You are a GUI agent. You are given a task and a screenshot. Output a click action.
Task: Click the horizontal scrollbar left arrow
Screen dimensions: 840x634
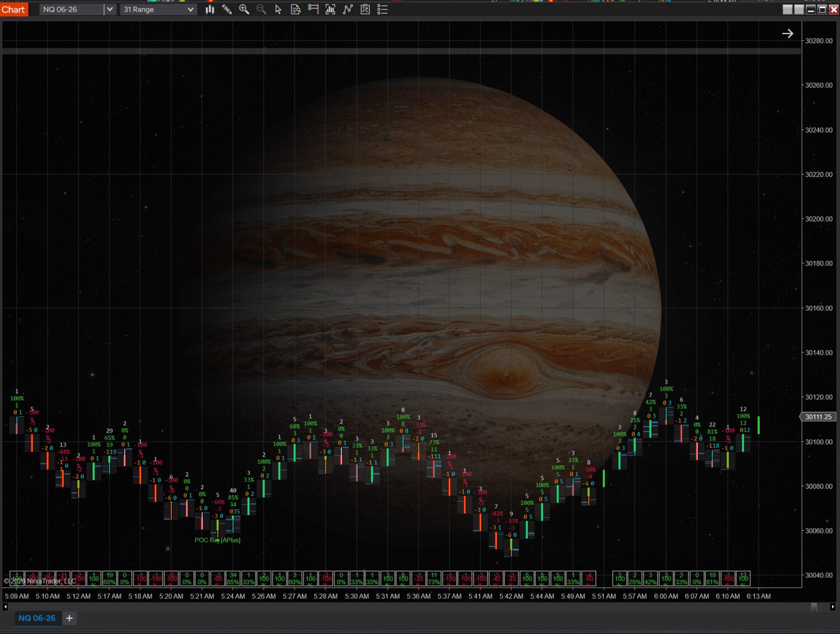click(x=6, y=607)
